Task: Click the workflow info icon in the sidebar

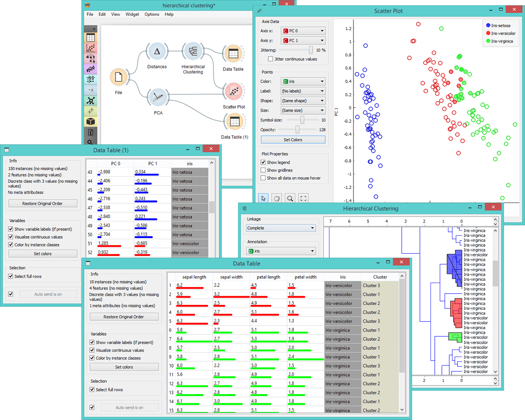Action: coord(91,132)
